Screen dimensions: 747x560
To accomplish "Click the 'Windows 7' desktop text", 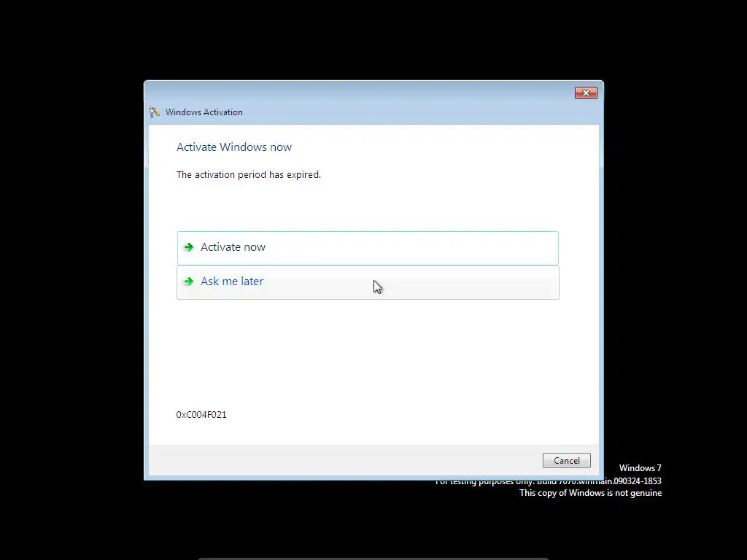I will [x=640, y=468].
